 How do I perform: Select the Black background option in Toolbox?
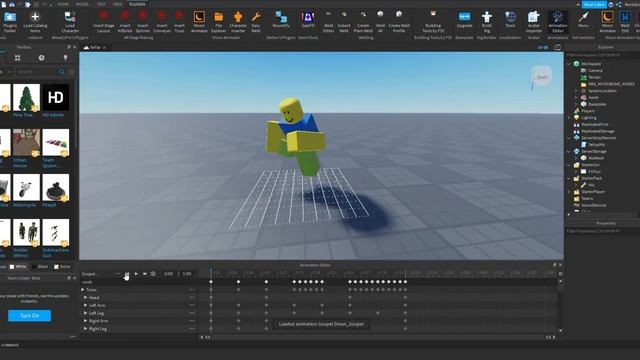[40, 267]
